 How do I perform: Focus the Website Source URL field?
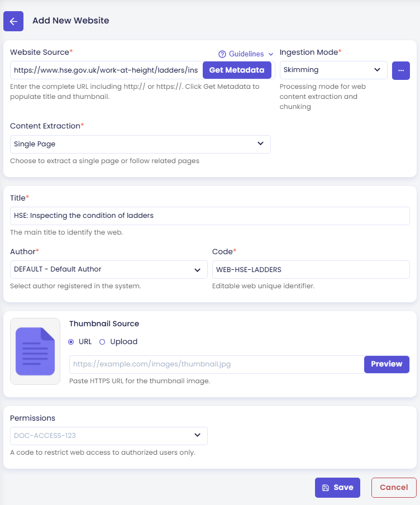click(x=106, y=70)
